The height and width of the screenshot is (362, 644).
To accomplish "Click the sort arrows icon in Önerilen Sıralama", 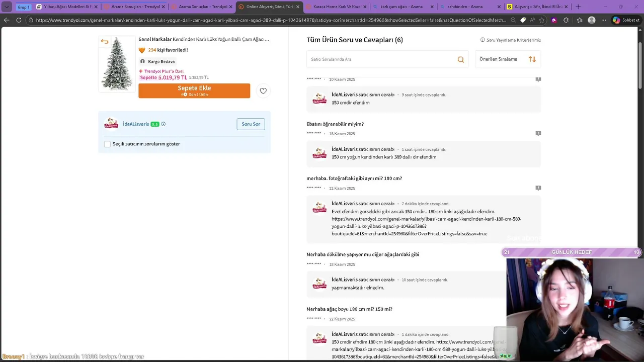I will tap(532, 59).
